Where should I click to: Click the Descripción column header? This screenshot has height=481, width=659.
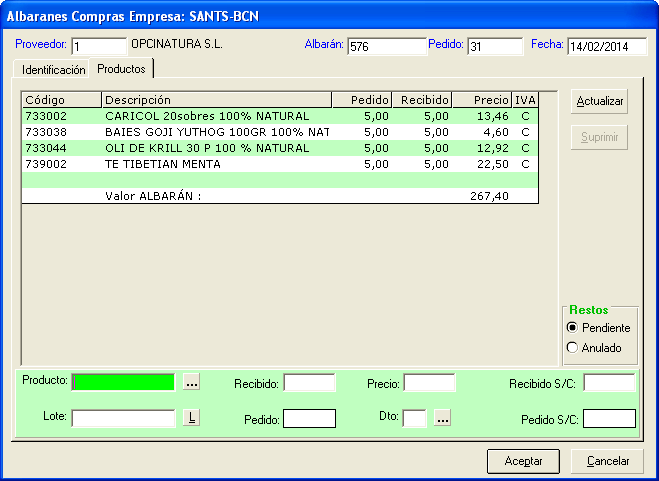pos(217,100)
